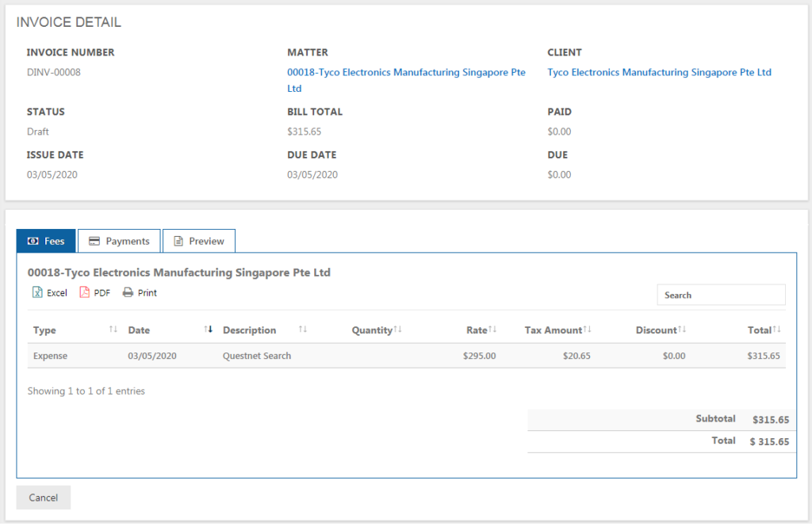Viewport: 812px width, 530px height.
Task: Switch to the Fees tab
Action: point(46,241)
